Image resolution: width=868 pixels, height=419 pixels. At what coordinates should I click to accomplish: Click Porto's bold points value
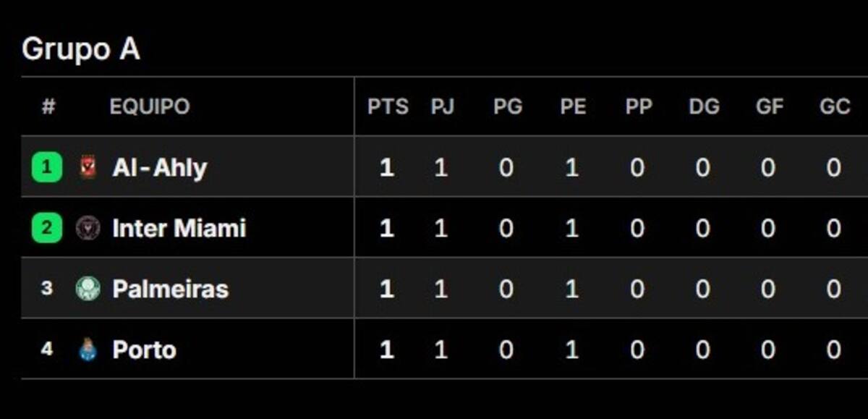coord(387,350)
